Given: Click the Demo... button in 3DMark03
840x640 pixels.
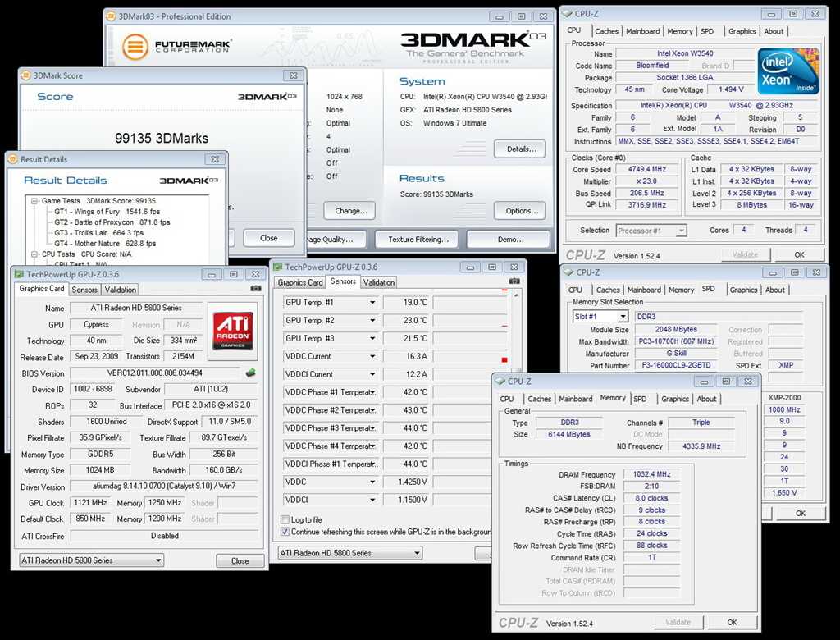Looking at the screenshot, I should (x=510, y=240).
